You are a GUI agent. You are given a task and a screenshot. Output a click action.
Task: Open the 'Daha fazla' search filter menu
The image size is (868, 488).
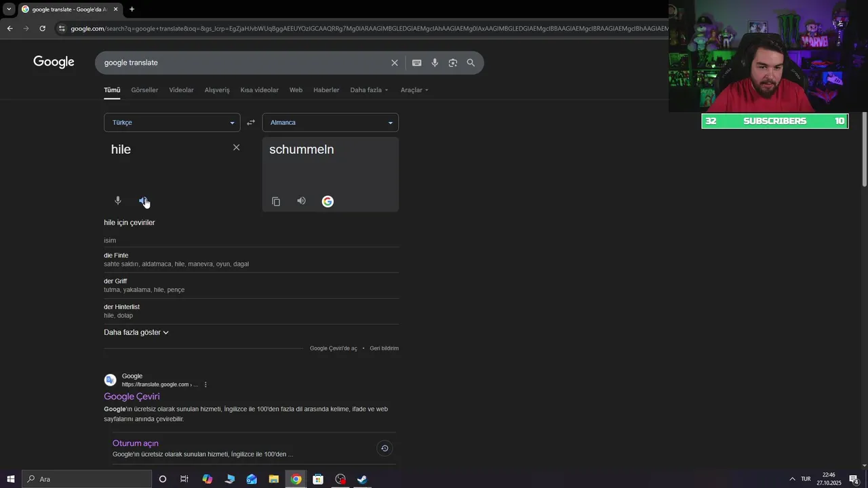[x=370, y=90]
